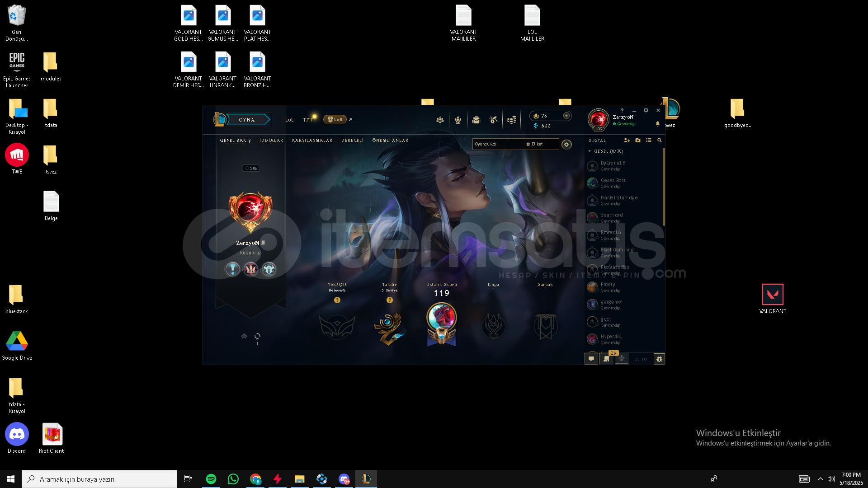
Task: Open the store coins icon
Action: click(x=511, y=120)
